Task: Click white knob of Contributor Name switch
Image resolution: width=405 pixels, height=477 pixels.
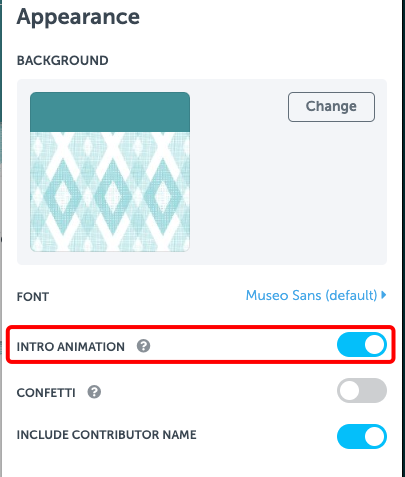Action: (374, 437)
